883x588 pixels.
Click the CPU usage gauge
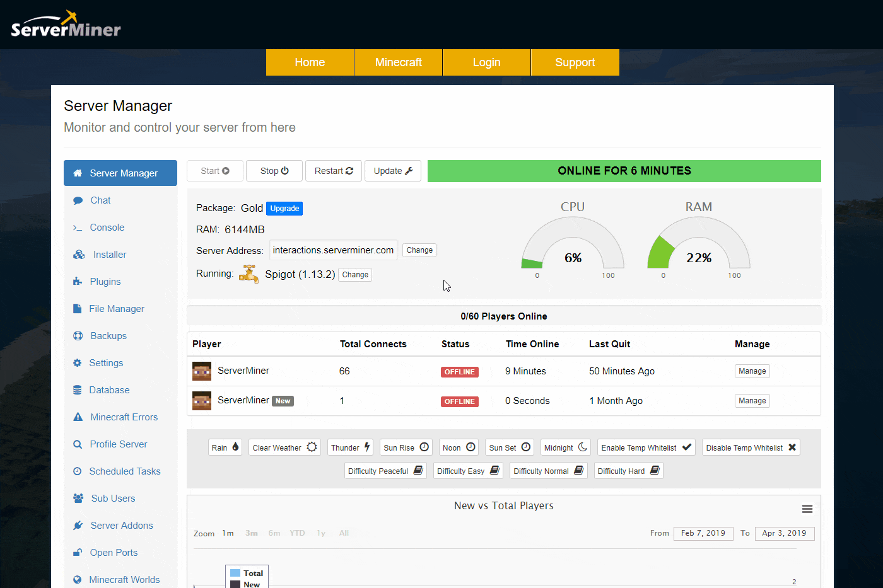tap(573, 243)
